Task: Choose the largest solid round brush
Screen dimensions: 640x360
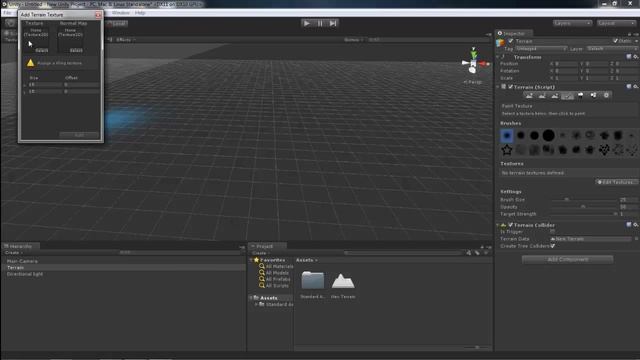Action: [x=549, y=135]
